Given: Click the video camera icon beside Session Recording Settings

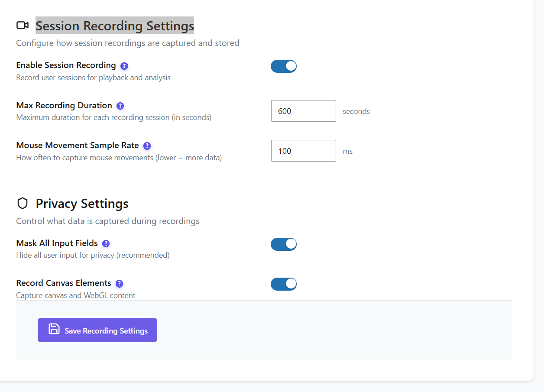Looking at the screenshot, I should coord(23,26).
